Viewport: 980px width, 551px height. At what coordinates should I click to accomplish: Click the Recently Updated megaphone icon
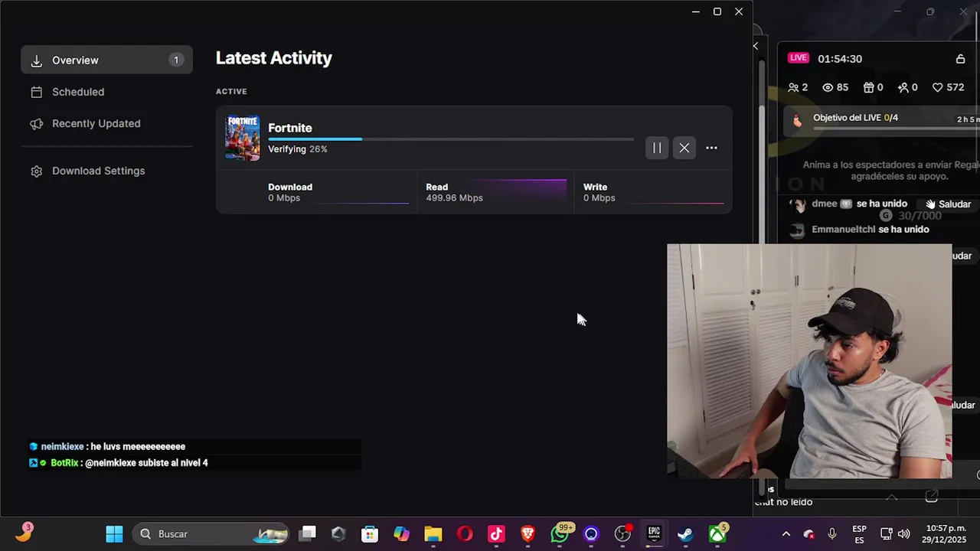36,123
